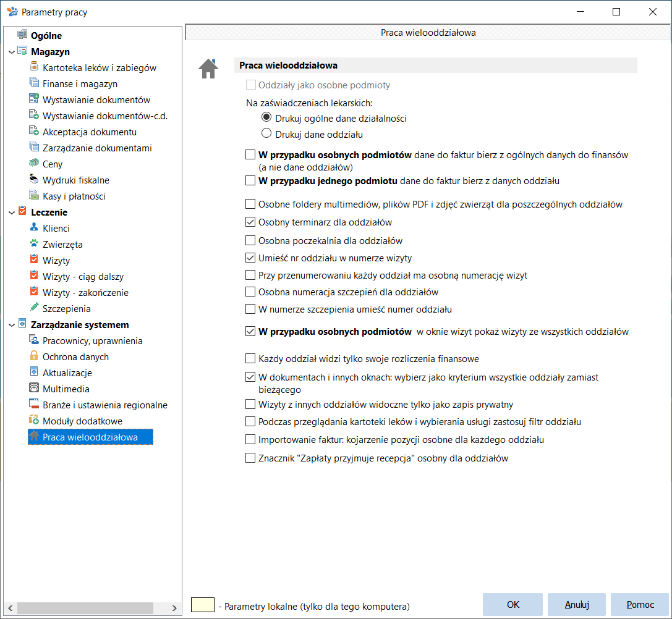The image size is (672, 619).
Task: Collapse the Leczenie tree section
Action: (x=12, y=213)
